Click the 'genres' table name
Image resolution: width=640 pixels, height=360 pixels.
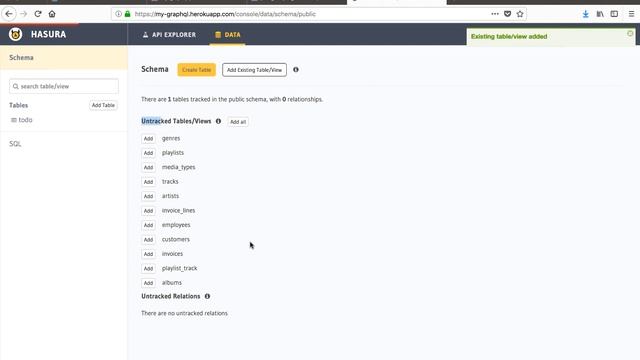[171, 138]
